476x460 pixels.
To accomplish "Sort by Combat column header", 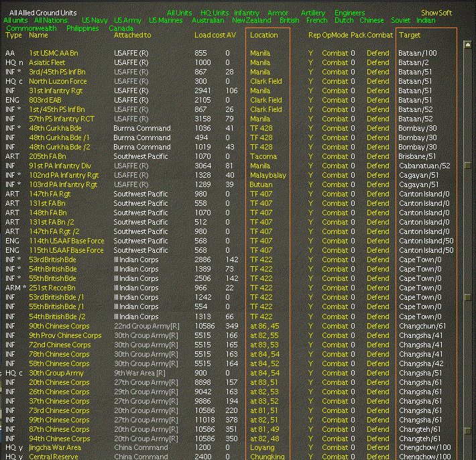I will coord(379,36).
